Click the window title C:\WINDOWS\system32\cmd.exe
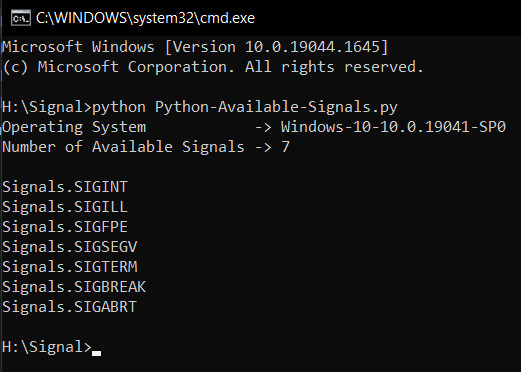 tap(145, 18)
